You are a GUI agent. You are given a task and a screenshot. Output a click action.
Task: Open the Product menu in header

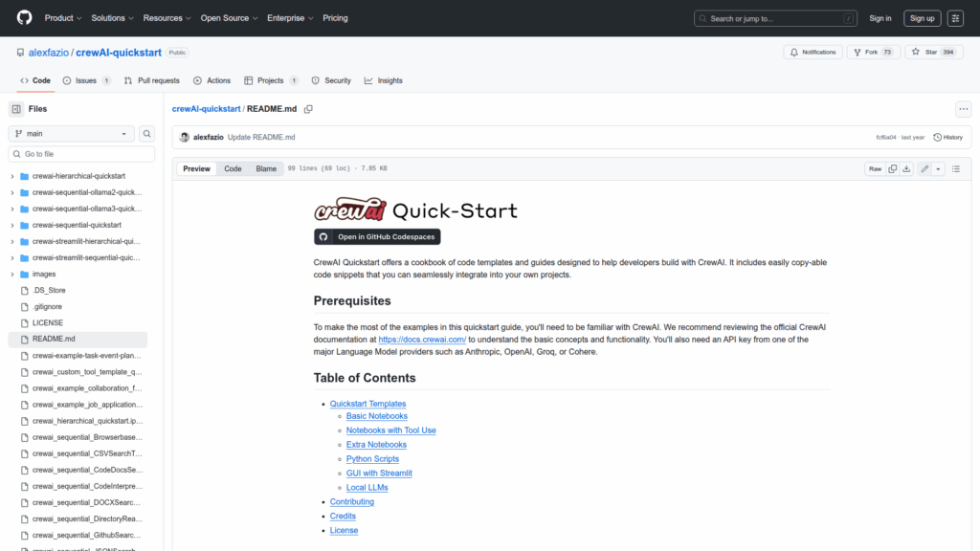click(63, 18)
